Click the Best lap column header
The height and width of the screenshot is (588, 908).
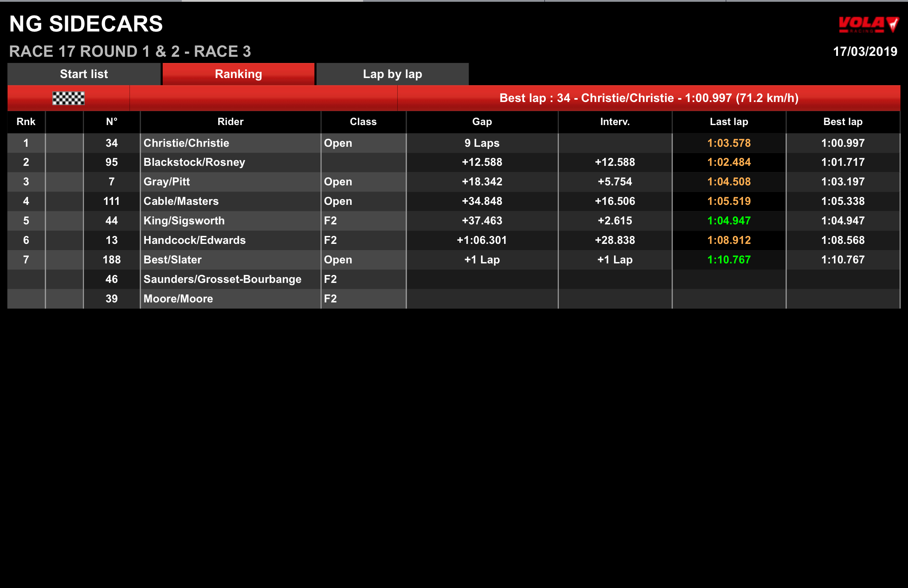[843, 122]
